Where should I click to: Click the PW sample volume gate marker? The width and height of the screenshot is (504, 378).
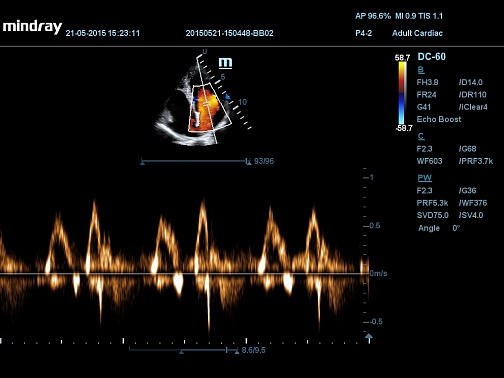coord(207,104)
